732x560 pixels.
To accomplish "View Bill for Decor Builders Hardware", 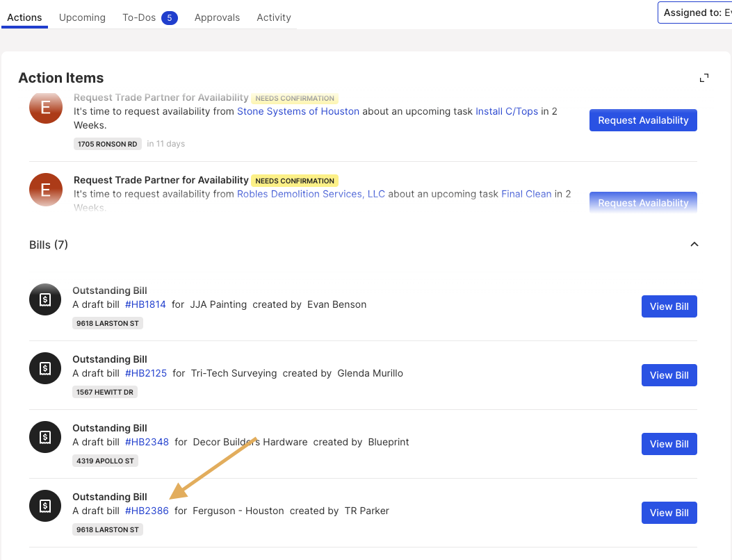I will click(x=669, y=444).
